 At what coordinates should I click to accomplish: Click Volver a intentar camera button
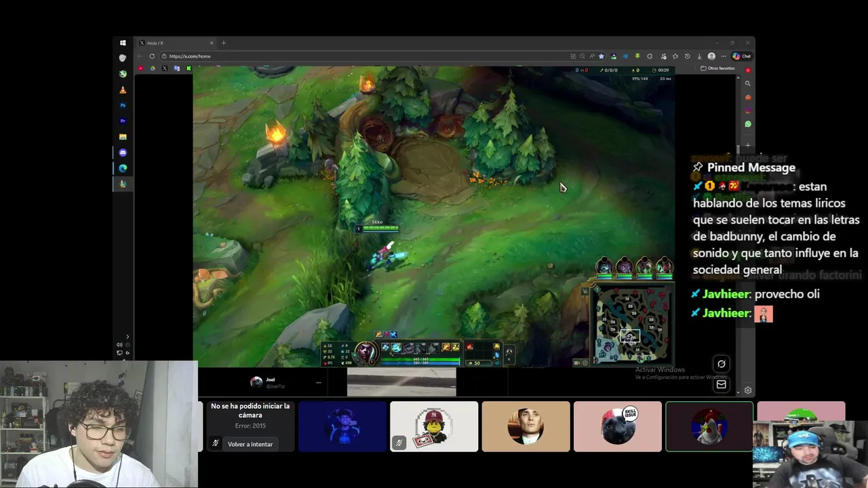click(250, 444)
